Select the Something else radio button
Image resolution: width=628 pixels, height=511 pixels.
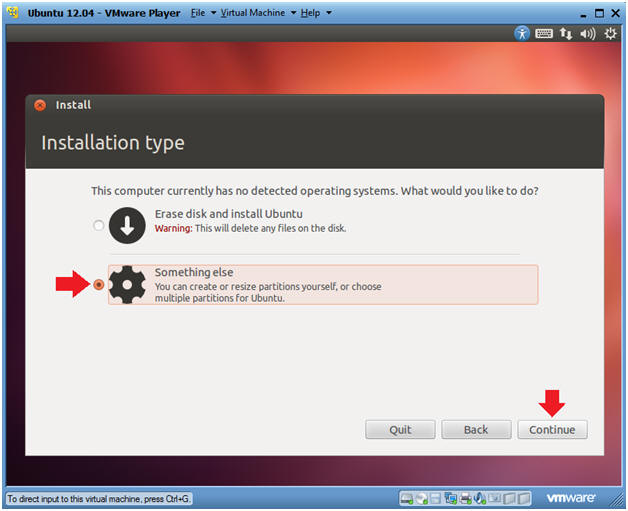click(x=99, y=285)
